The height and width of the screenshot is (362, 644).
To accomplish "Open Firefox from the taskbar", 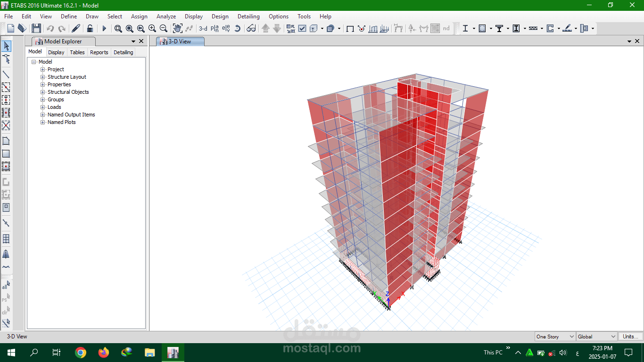I will click(x=104, y=352).
